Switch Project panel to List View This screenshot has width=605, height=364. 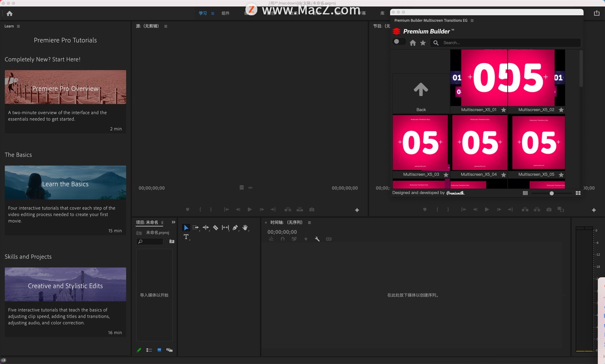149,350
